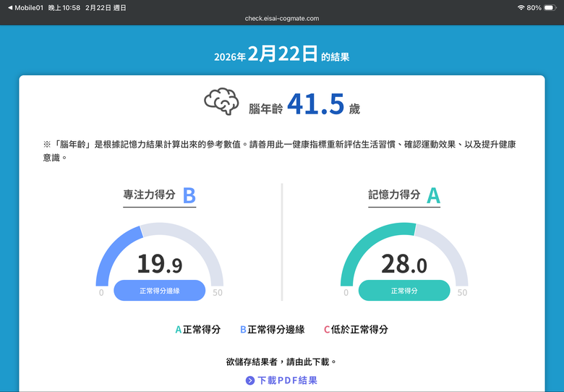Screen dimensions: 564x392
Task: Click the brain cloud icon
Action: click(x=221, y=101)
